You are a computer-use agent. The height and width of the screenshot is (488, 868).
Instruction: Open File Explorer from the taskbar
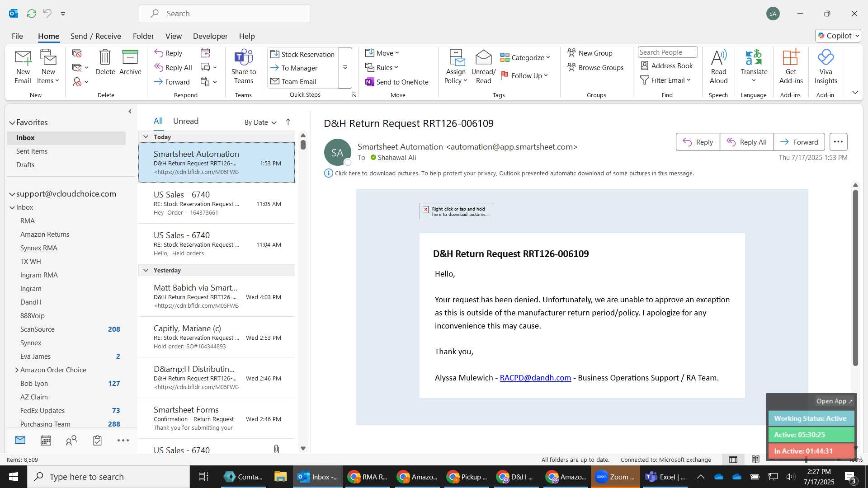[280, 477]
